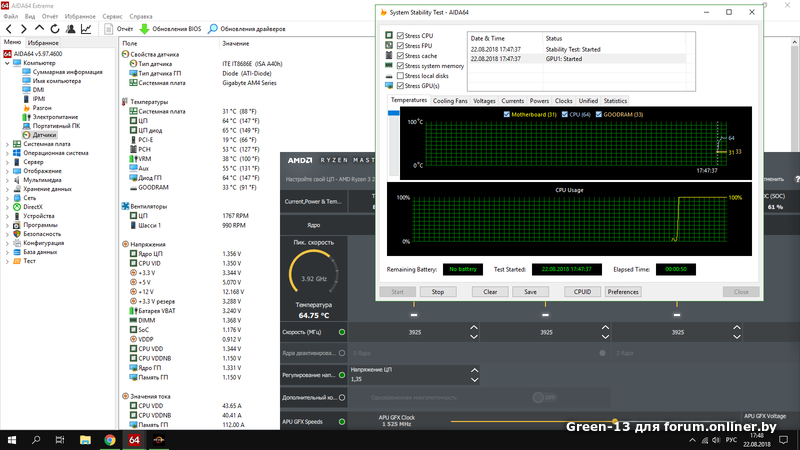Image resolution: width=800 pixels, height=450 pixels.
Task: Click the Preferences button
Action: [622, 292]
